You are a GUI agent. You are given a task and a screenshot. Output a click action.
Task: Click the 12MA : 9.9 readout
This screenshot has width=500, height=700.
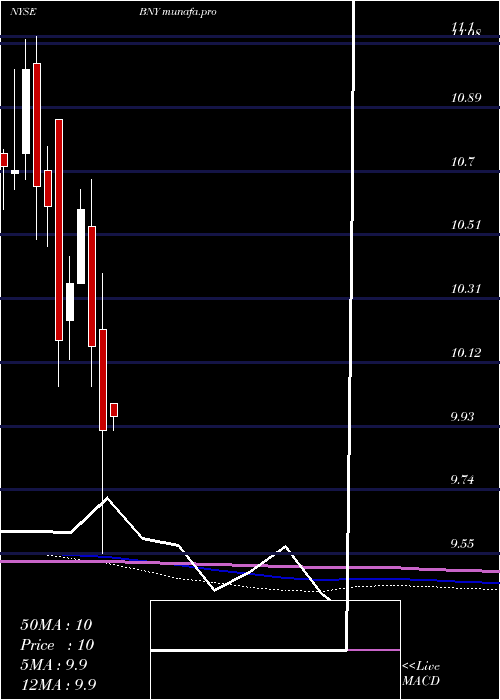point(58,684)
